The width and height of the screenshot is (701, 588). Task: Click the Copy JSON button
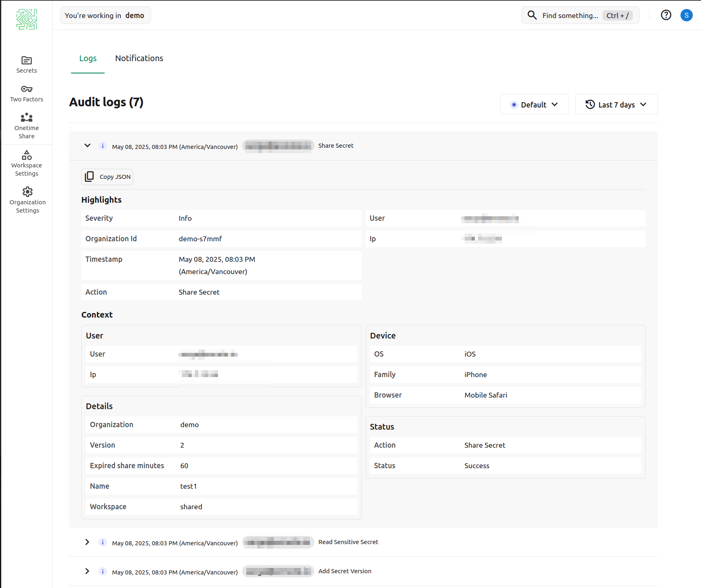click(x=107, y=176)
